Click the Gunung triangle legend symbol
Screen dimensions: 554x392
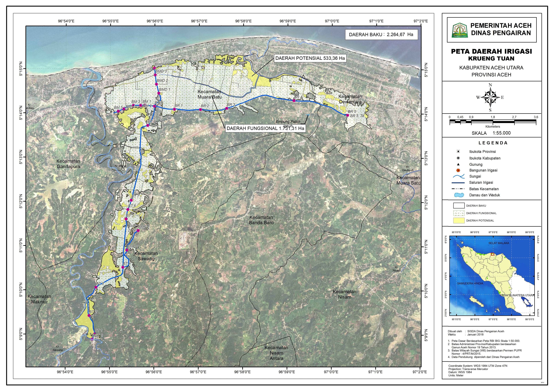pos(458,164)
